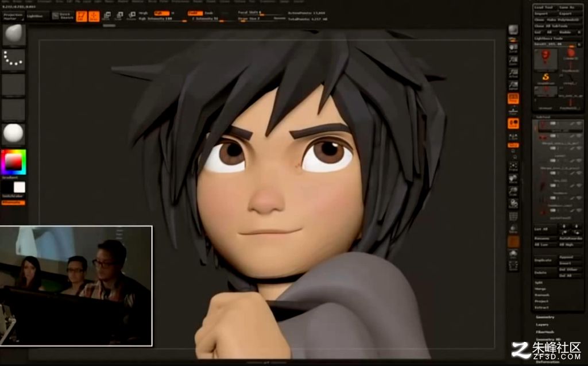588x366 pixels.
Task: Toggle the Mrgb channel button
Action: coord(144,13)
